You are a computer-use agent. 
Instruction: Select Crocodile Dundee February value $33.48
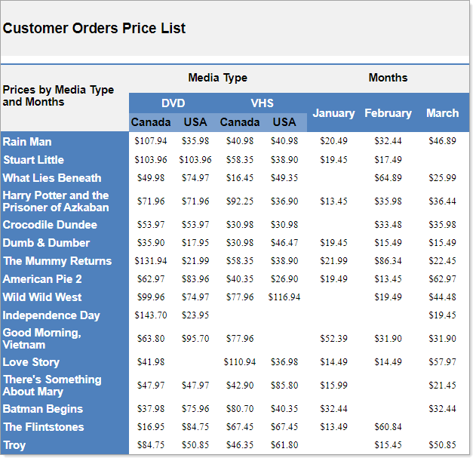pos(388,225)
